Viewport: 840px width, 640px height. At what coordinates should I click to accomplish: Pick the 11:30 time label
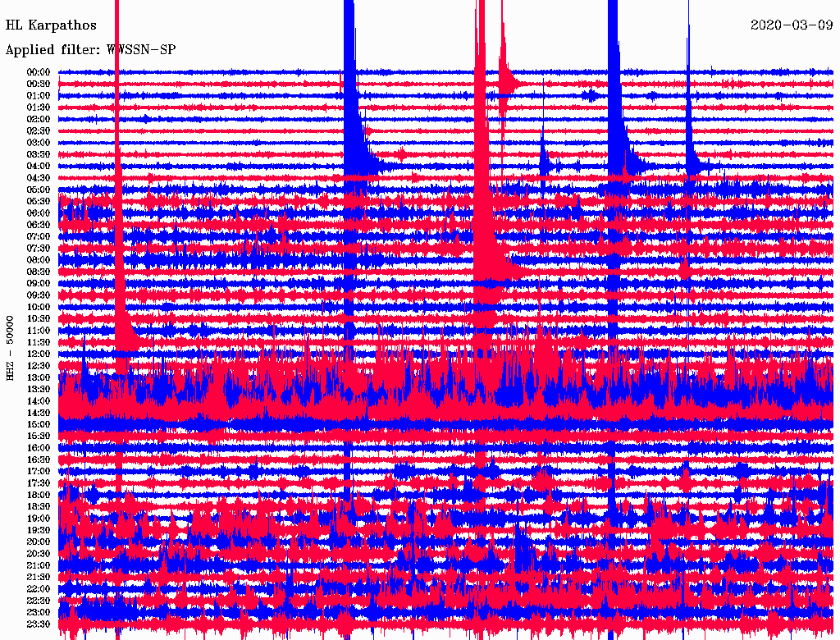point(39,342)
